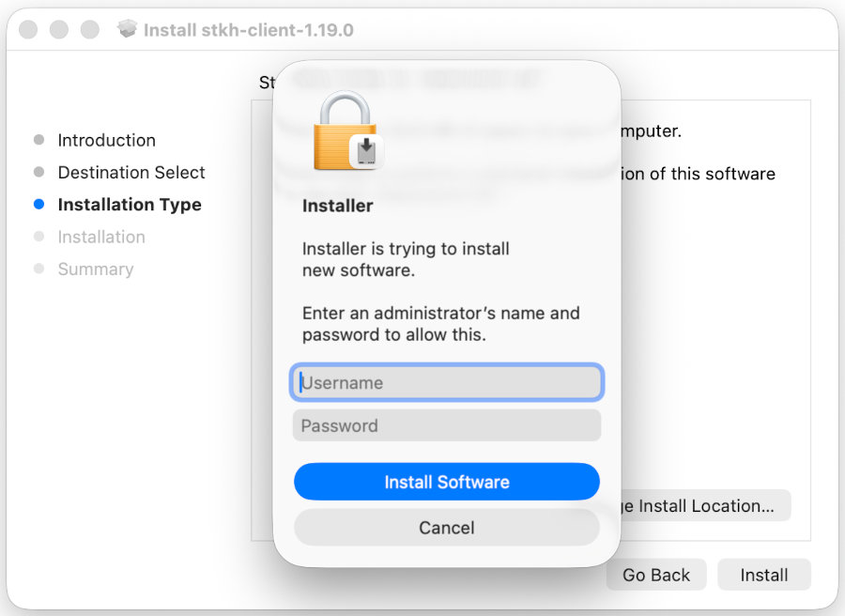Close the installer window

pyautogui.click(x=28, y=30)
